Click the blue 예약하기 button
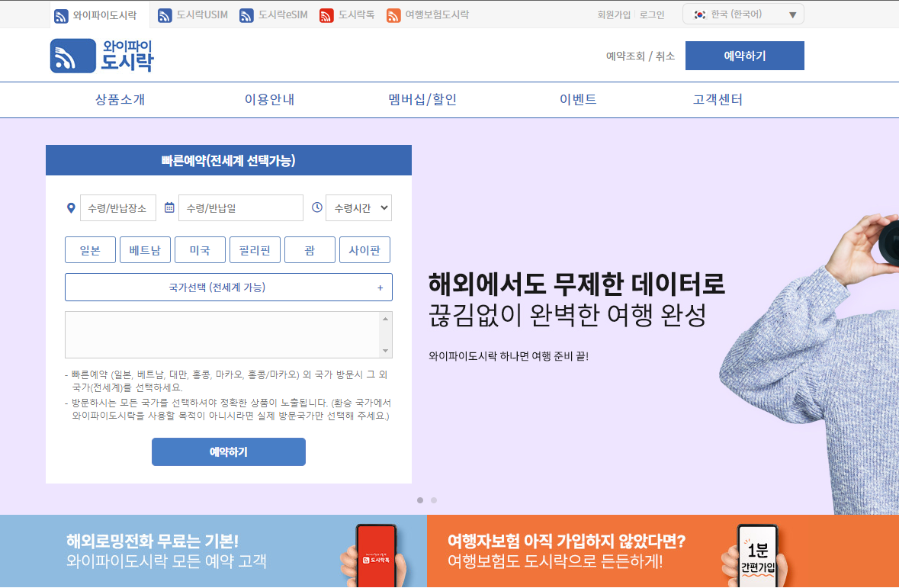This screenshot has width=899, height=588. coord(228,451)
